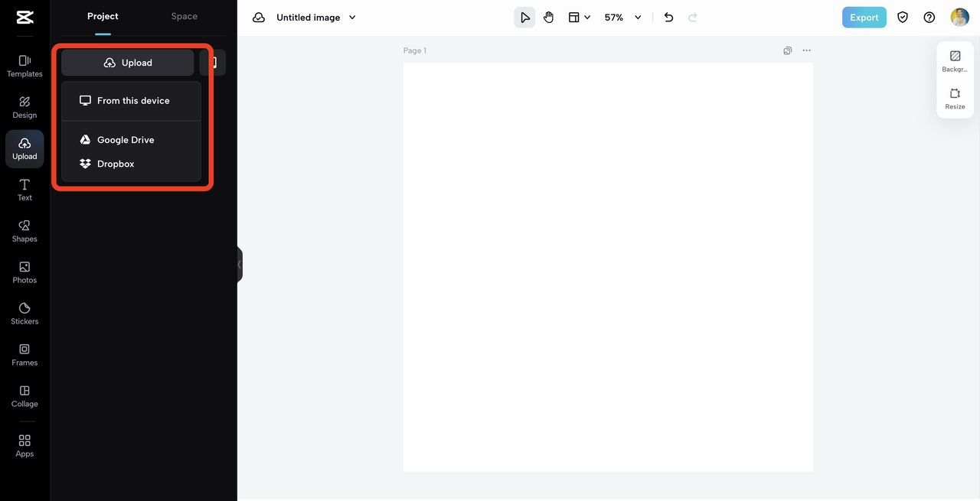This screenshot has height=501, width=980.
Task: Choose Dropbox upload option
Action: 131,164
